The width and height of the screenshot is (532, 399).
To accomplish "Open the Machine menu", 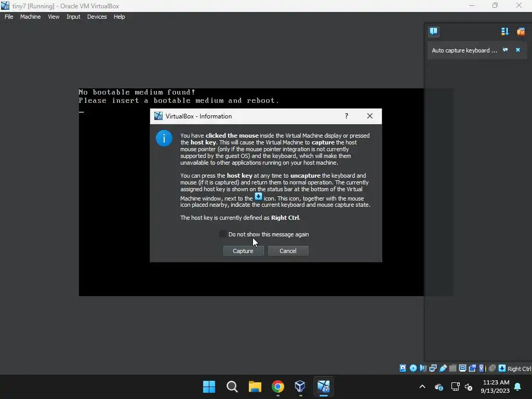I will (x=30, y=17).
